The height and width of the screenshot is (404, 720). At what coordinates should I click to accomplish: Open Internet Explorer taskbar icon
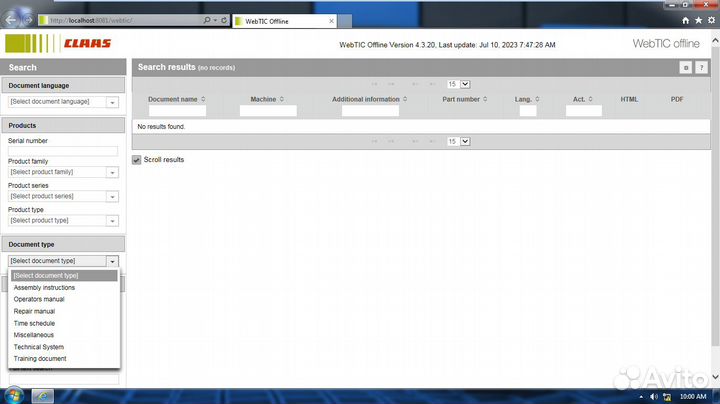click(43, 395)
